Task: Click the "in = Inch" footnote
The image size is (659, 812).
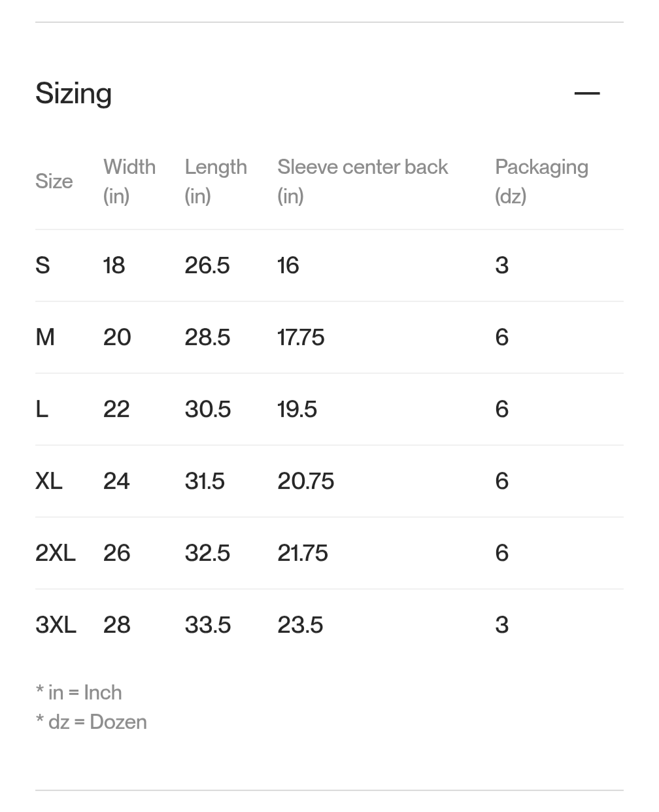Action: click(x=78, y=692)
